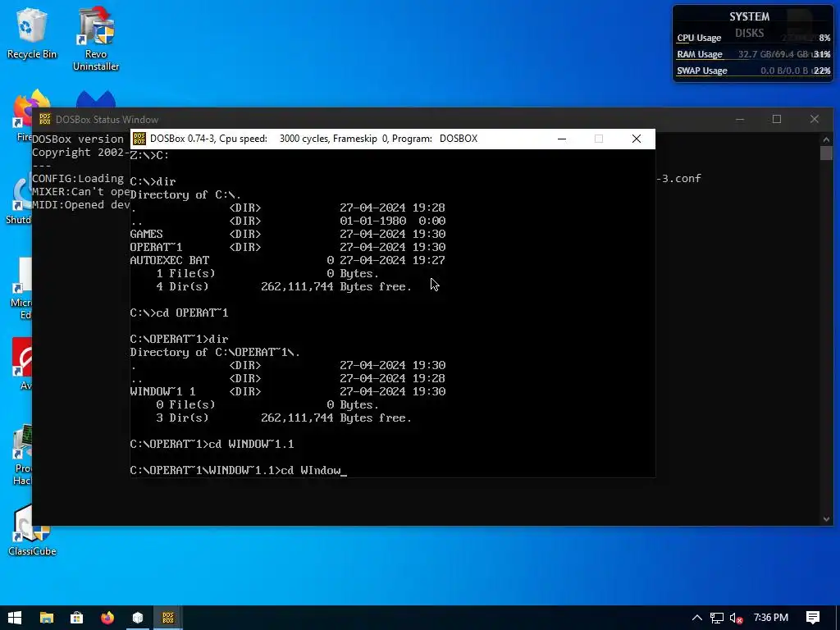
Task: Open File Explorer from taskbar
Action: pyautogui.click(x=47, y=618)
